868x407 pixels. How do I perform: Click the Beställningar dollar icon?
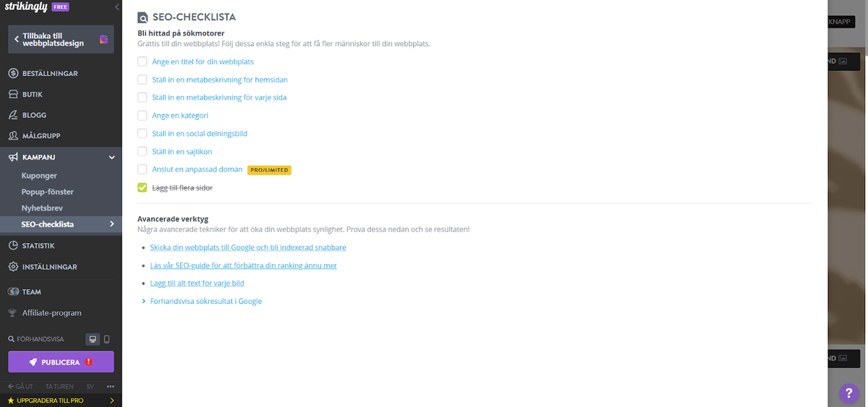[x=13, y=74]
